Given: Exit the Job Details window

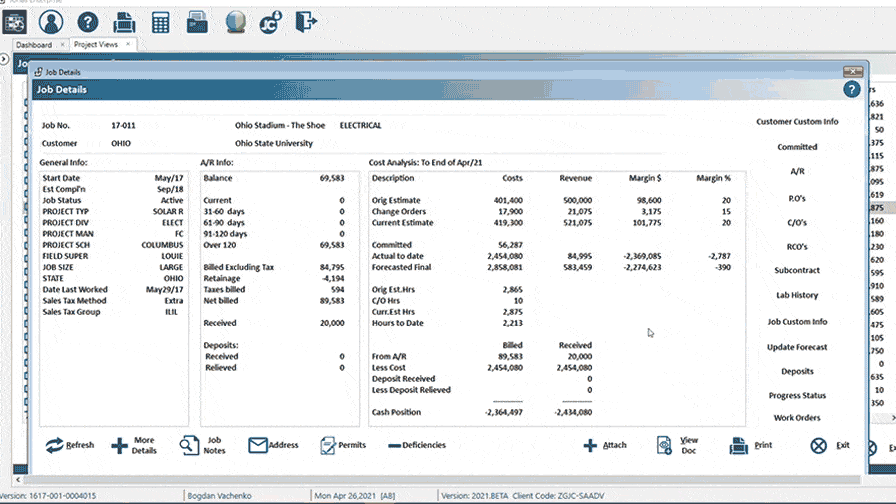Looking at the screenshot, I should click(830, 445).
